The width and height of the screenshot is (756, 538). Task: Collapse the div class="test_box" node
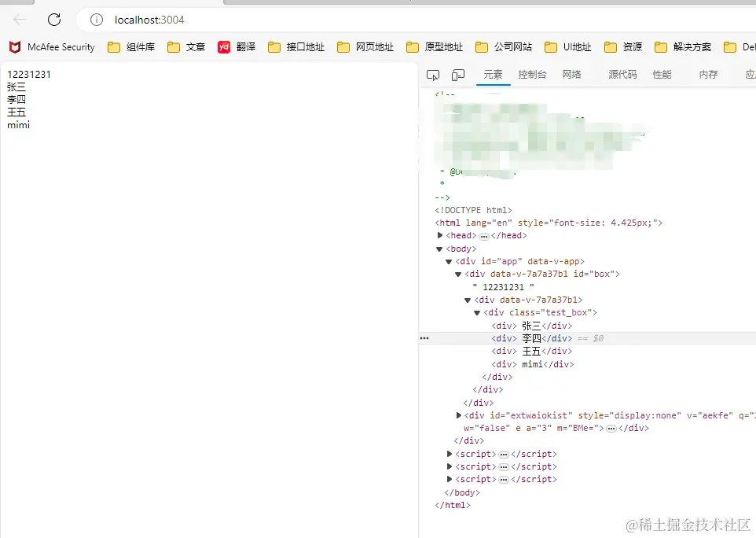(477, 313)
